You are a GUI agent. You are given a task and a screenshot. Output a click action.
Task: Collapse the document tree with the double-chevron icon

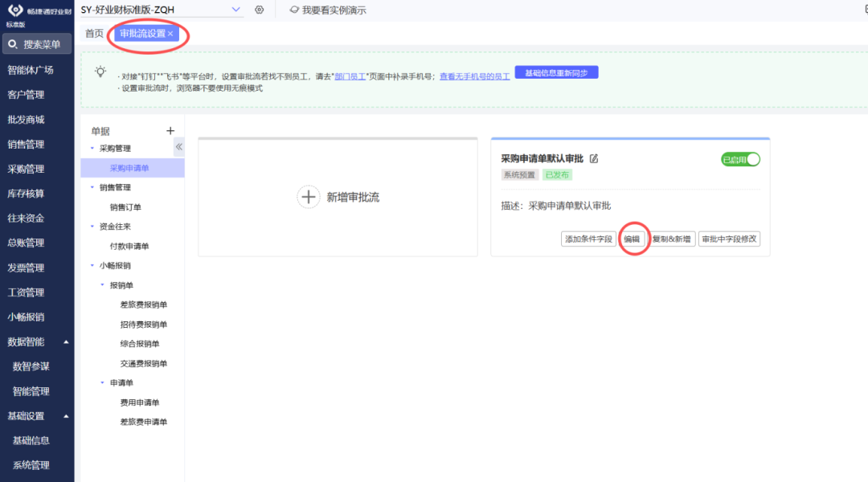pos(178,147)
